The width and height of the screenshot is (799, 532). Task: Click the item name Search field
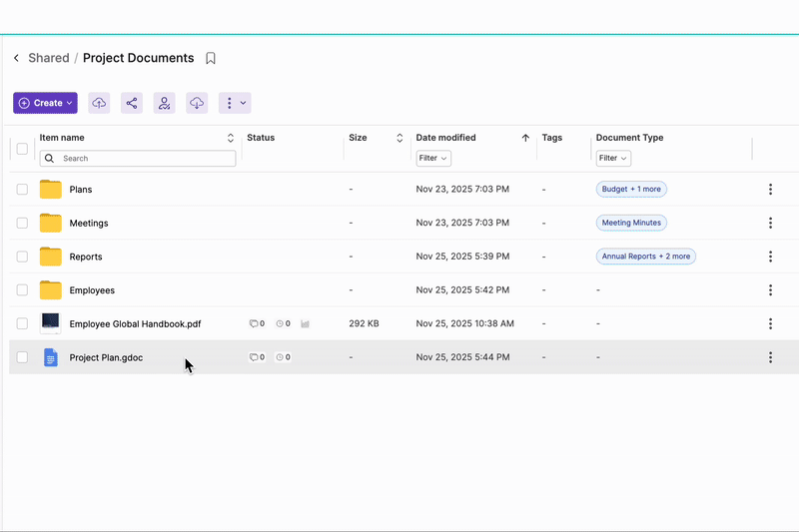click(x=138, y=159)
